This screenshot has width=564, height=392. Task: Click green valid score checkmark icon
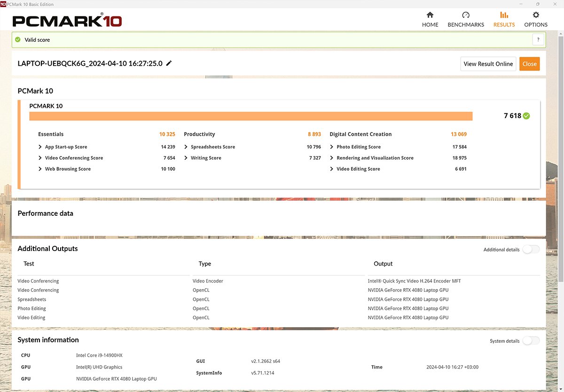pyautogui.click(x=18, y=40)
